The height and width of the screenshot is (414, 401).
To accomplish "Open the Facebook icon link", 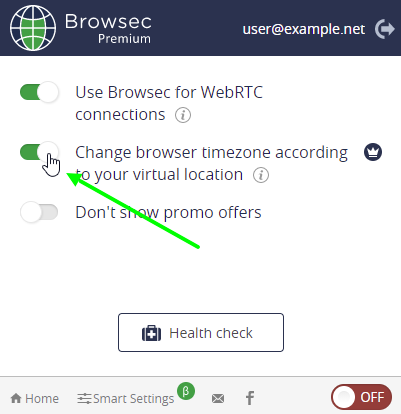I will [x=250, y=398].
